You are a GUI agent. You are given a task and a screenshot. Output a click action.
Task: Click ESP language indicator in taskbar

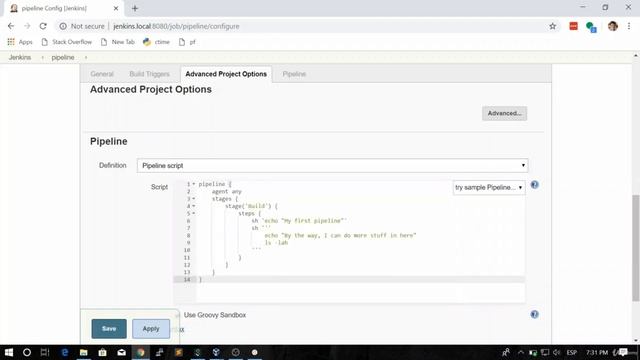coord(571,352)
